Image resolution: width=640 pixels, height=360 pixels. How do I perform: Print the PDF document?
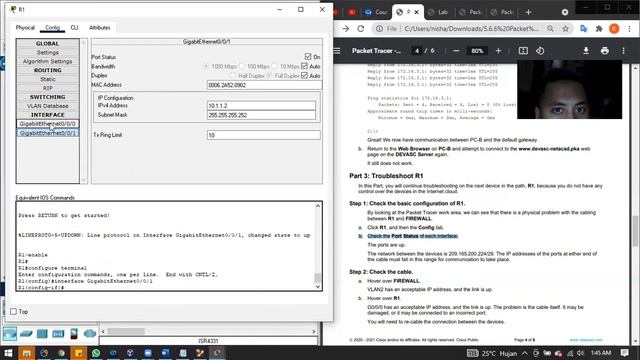[604, 51]
